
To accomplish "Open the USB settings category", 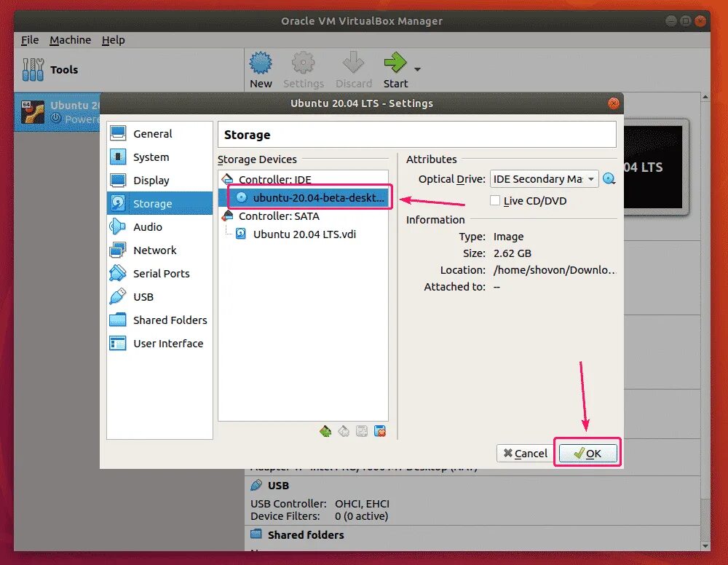I will 159,296.
